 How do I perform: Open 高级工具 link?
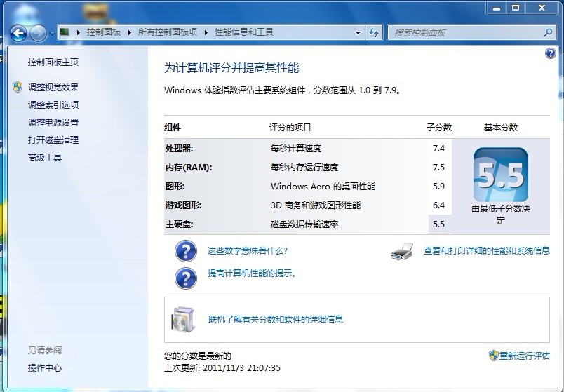(x=45, y=158)
